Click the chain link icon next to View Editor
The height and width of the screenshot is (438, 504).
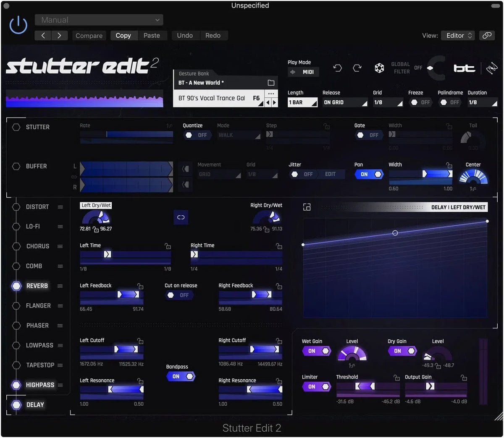487,35
